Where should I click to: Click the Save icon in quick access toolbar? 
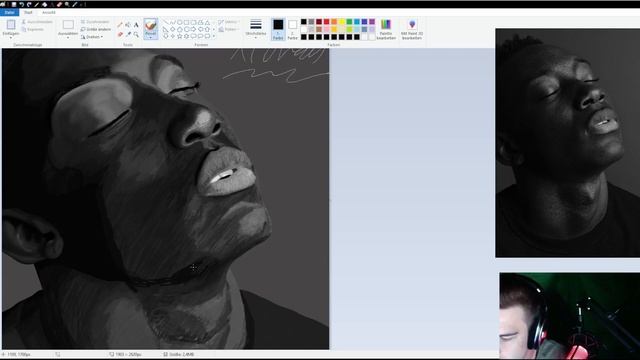[x=13, y=4]
